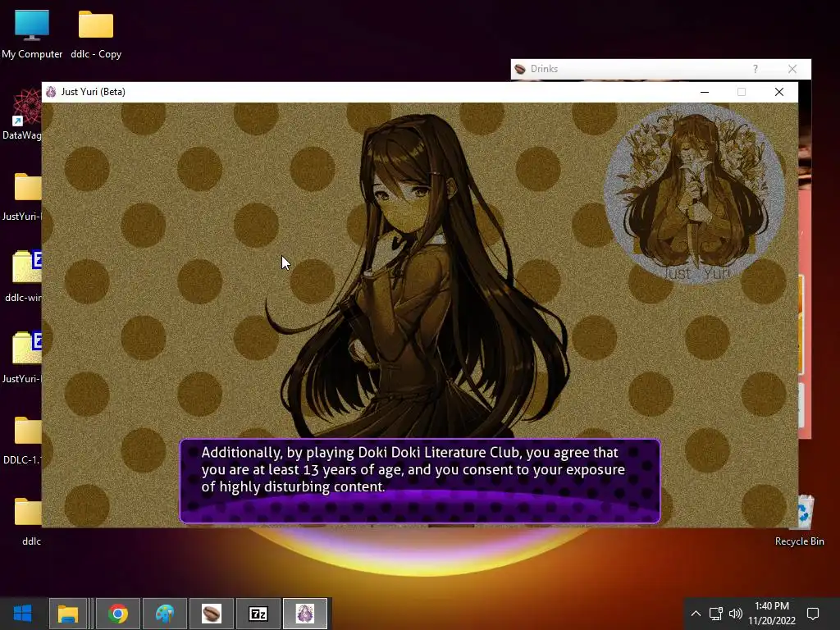This screenshot has width=840, height=630.
Task: Open the notification center icon
Action: tap(813, 614)
